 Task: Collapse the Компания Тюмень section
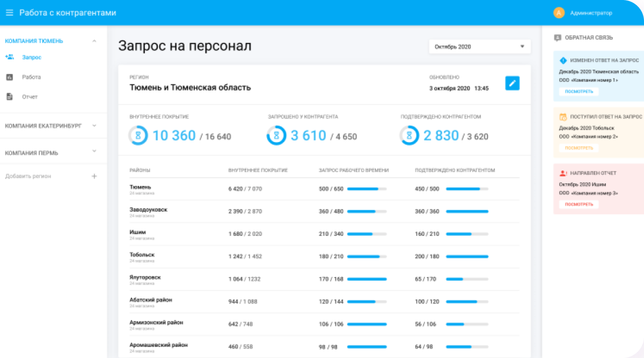(94, 41)
